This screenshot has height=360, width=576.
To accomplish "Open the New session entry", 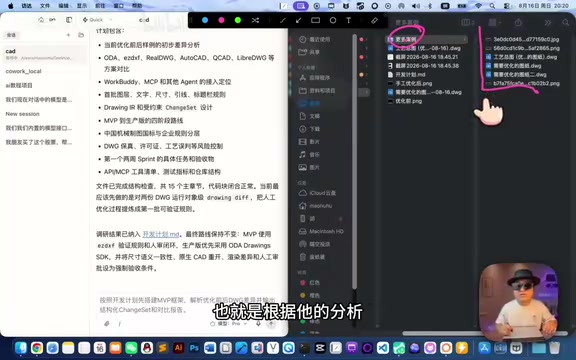I will coord(44,114).
